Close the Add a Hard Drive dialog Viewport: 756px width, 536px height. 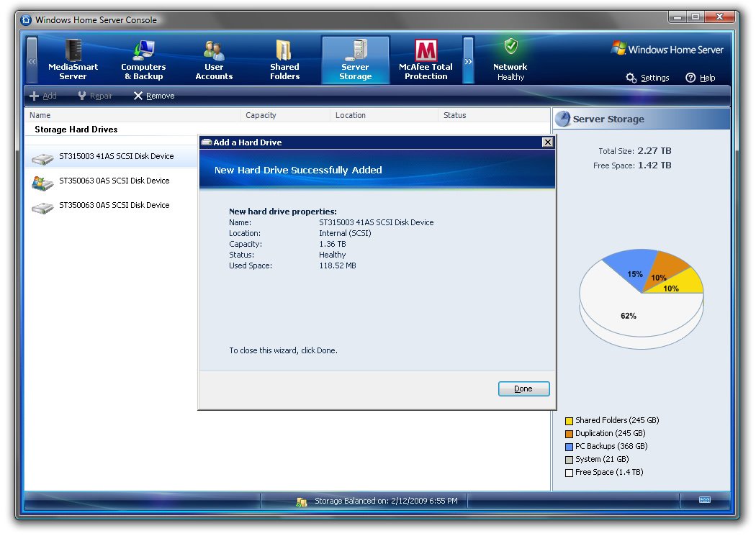pos(547,142)
